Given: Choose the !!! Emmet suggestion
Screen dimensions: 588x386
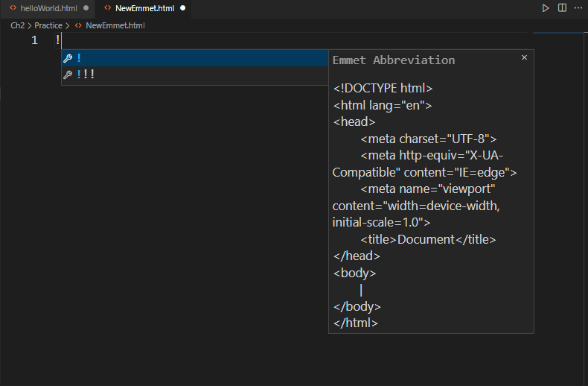Looking at the screenshot, I should [195, 75].
